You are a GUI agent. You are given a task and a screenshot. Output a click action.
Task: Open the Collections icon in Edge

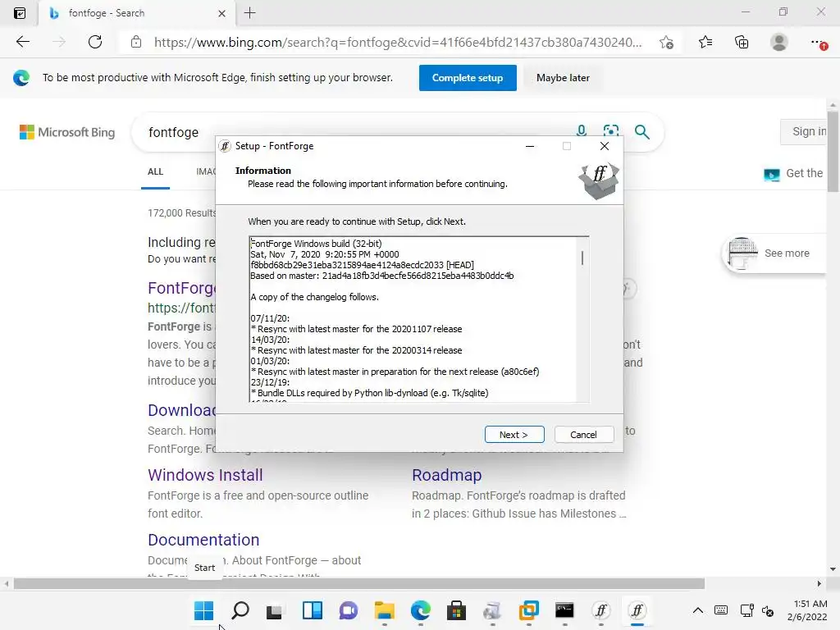pyautogui.click(x=742, y=42)
